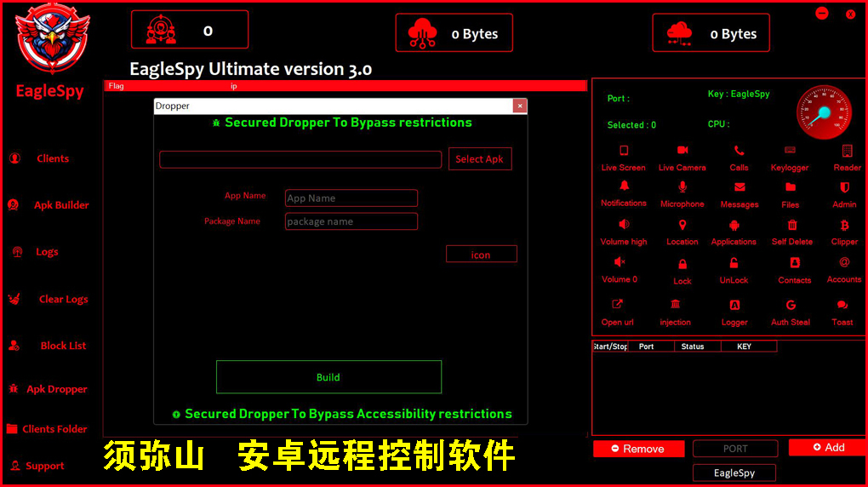The width and height of the screenshot is (868, 487).
Task: Click the Port column header
Action: click(x=651, y=347)
